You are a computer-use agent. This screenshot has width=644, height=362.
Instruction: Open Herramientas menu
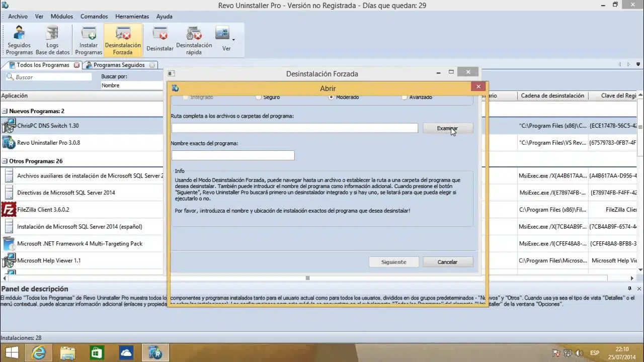pyautogui.click(x=132, y=17)
